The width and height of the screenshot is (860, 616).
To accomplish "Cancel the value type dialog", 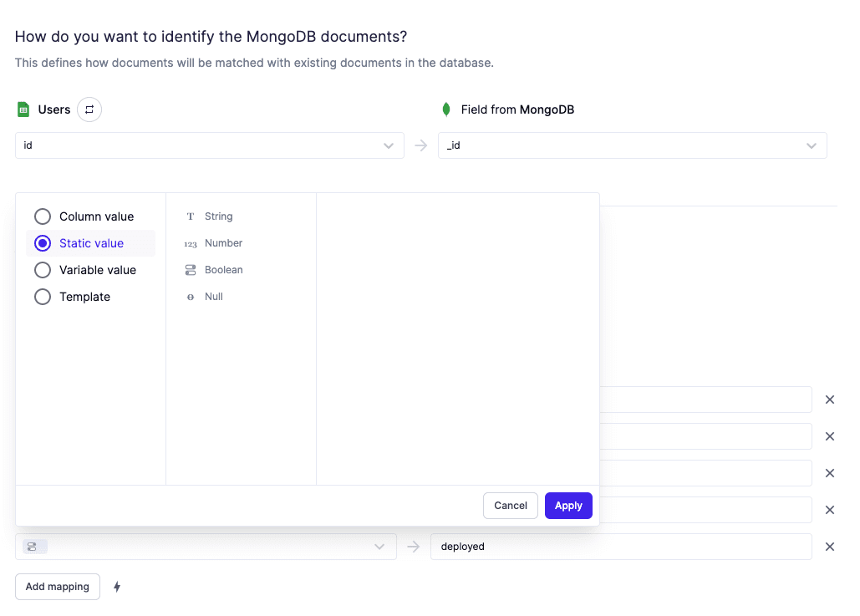I will pos(510,505).
